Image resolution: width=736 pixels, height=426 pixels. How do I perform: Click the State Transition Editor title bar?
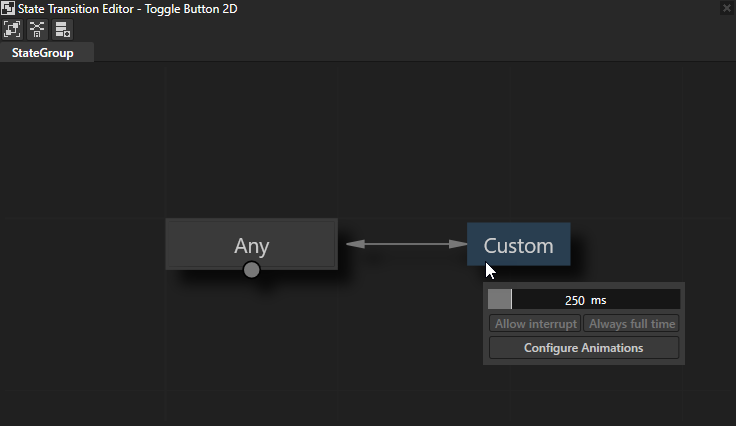(350, 7)
